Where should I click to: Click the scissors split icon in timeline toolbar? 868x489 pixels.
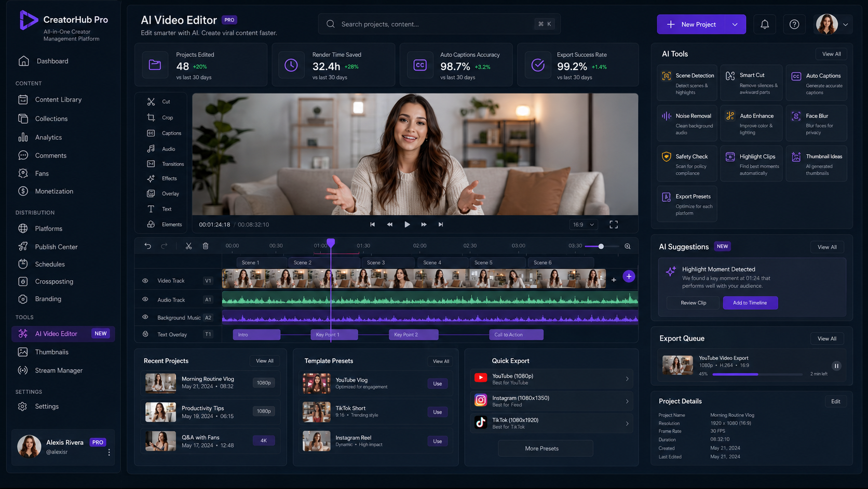click(188, 246)
